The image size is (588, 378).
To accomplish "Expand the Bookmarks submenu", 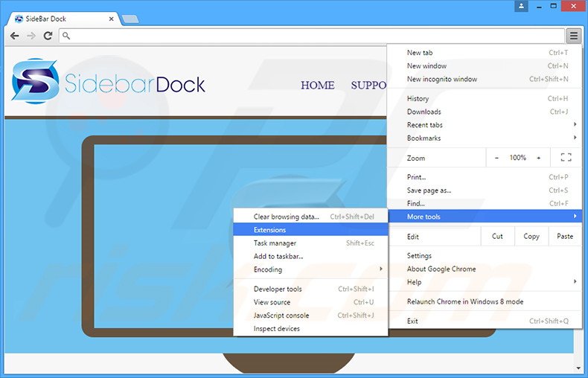I will pyautogui.click(x=485, y=138).
